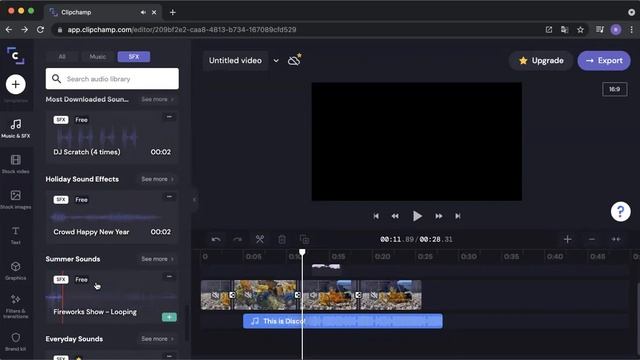Switch to the Music audio tab
The image size is (640, 360).
click(x=98, y=57)
